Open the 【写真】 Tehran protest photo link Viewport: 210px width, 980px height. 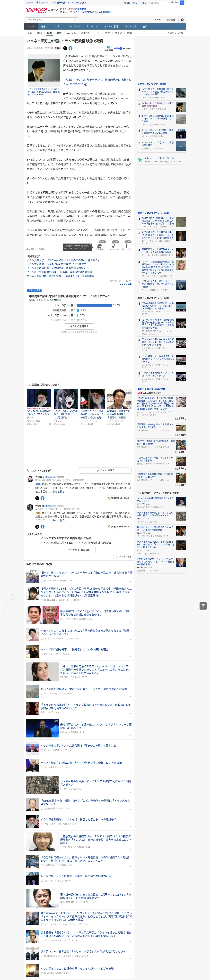click(97, 82)
